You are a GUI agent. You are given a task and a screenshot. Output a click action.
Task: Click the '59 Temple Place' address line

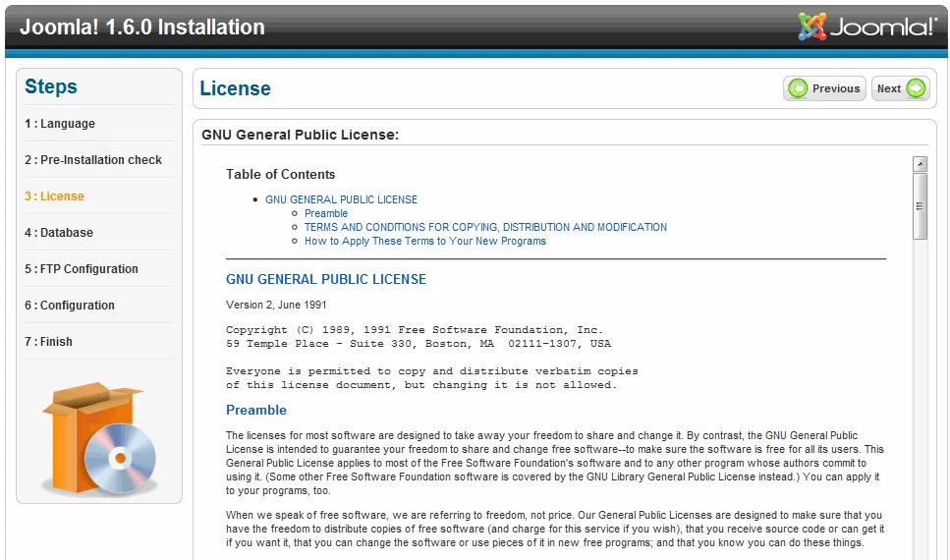tap(419, 344)
